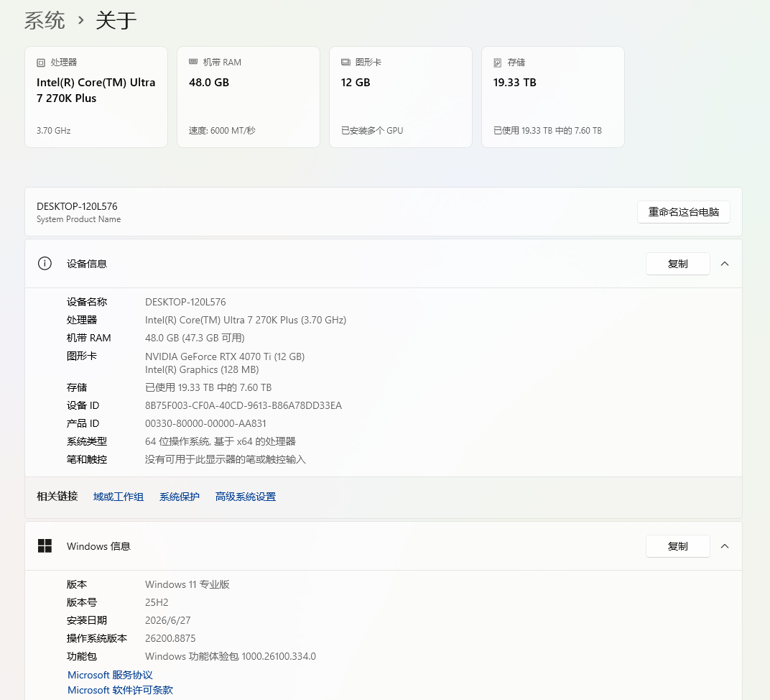The image size is (770, 700).
Task: Select the 版本号 value 25H2
Action: pos(157,602)
